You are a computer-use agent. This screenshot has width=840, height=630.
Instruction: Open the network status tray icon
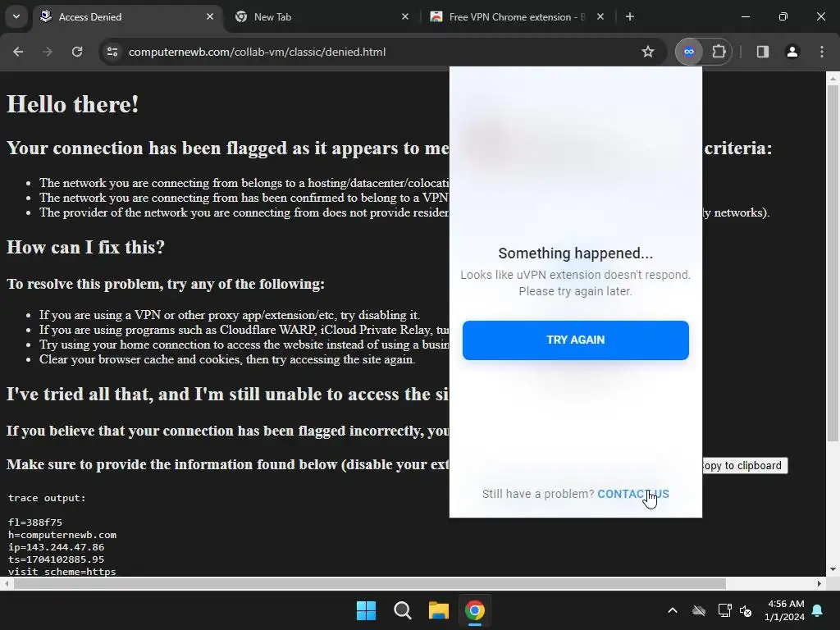coord(725,610)
